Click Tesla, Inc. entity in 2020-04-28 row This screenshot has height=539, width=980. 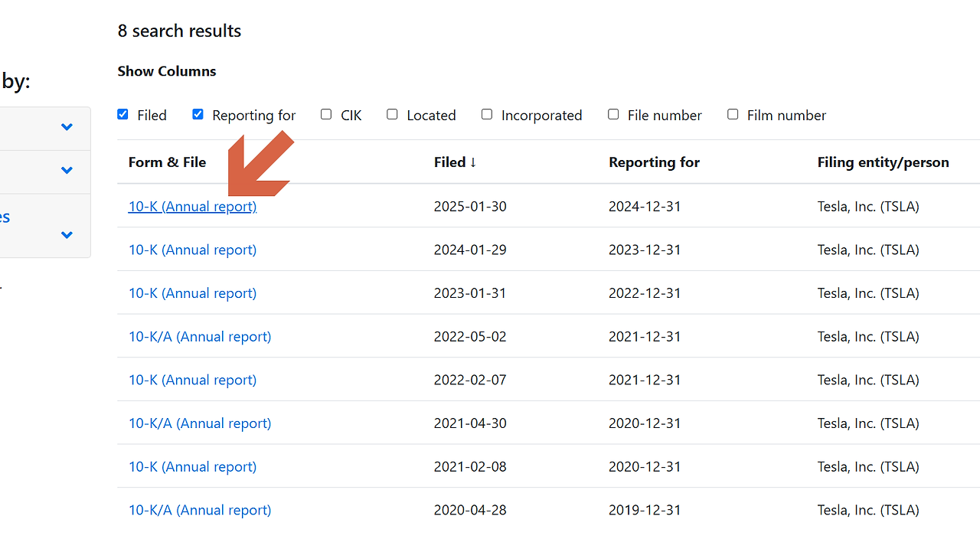[868, 510]
